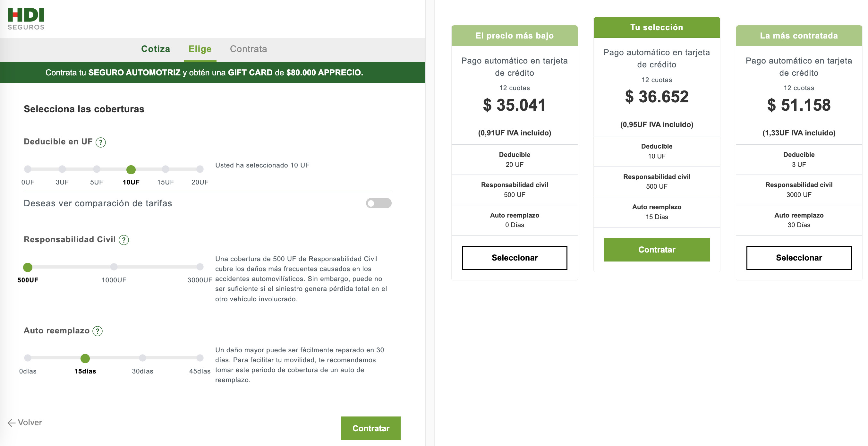Switch to the Cotiza tab

(x=156, y=49)
